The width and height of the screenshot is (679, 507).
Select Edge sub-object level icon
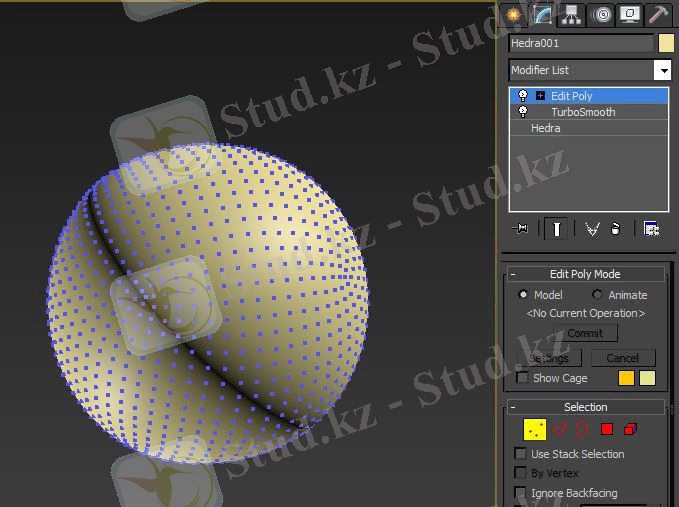click(559, 430)
